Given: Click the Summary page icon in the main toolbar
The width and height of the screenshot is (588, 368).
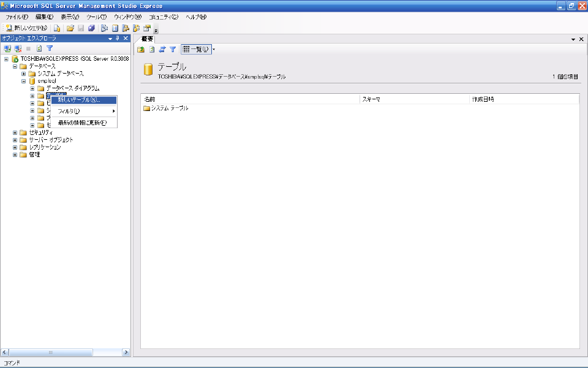Looking at the screenshot, I should pyautogui.click(x=115, y=28).
